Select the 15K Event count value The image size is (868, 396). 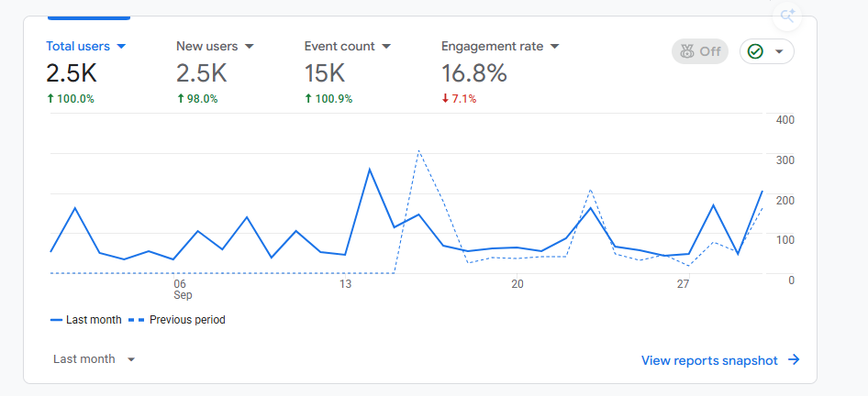point(325,73)
